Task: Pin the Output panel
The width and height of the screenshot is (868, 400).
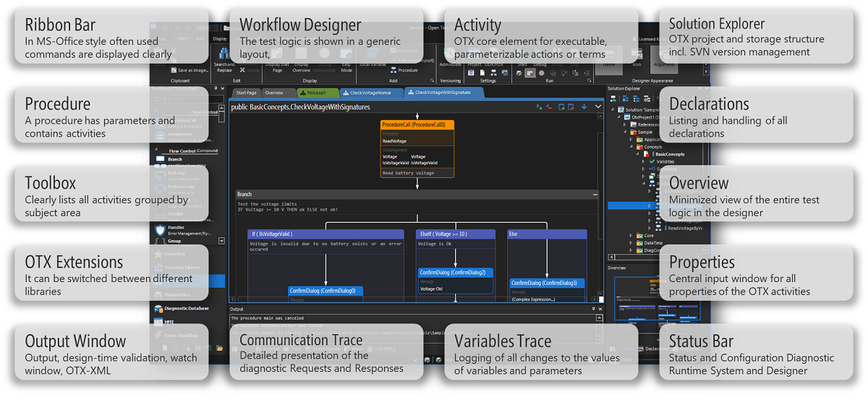Action: click(x=594, y=309)
